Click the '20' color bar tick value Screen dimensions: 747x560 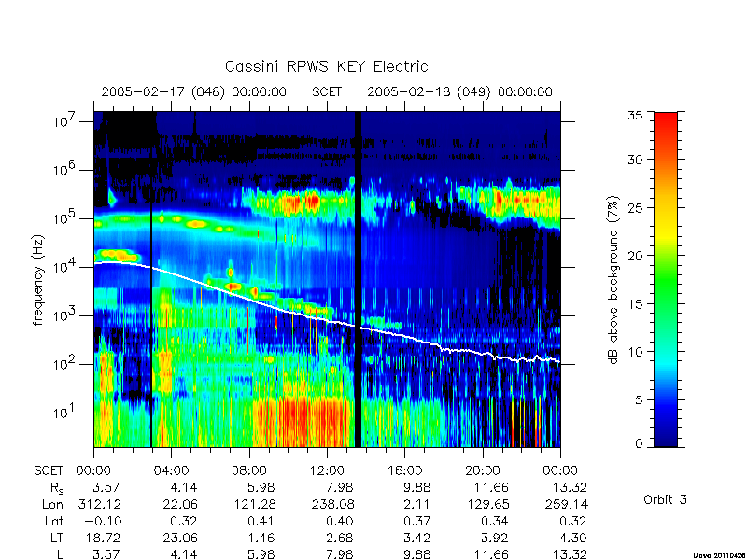(x=635, y=256)
